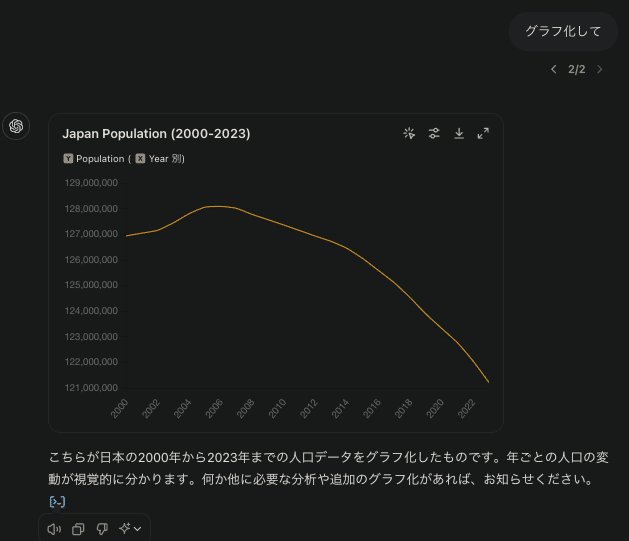Mark response with thumbs down
Screen dimensions: 629x541
[102, 529]
